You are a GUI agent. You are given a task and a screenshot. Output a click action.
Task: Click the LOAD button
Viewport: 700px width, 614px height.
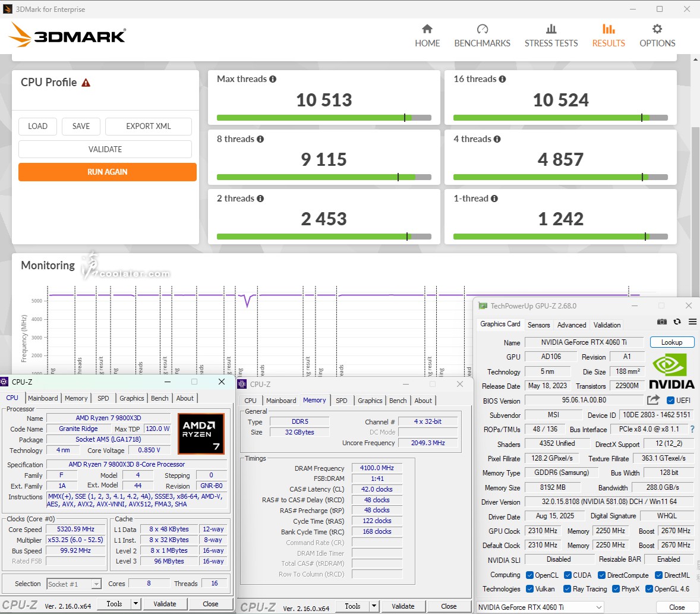38,127
